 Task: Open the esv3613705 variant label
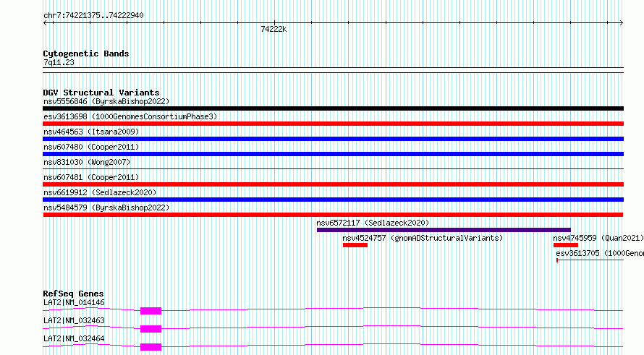point(600,253)
